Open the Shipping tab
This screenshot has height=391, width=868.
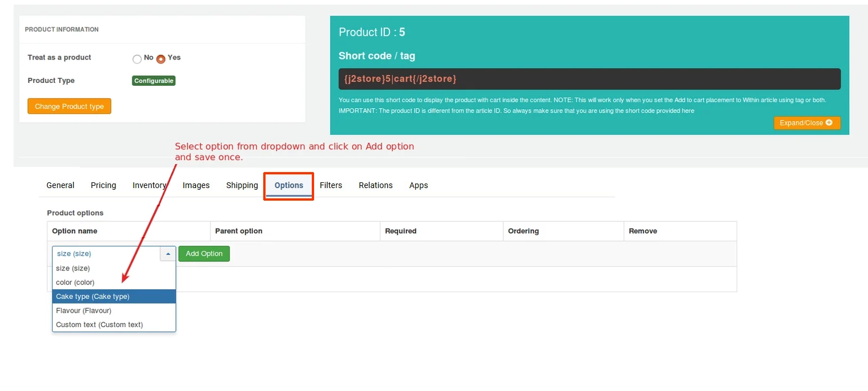point(242,185)
